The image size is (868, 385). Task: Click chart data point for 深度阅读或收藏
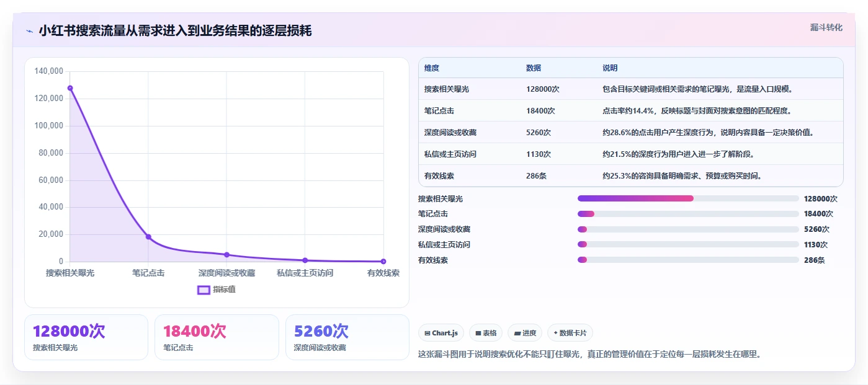pyautogui.click(x=226, y=255)
